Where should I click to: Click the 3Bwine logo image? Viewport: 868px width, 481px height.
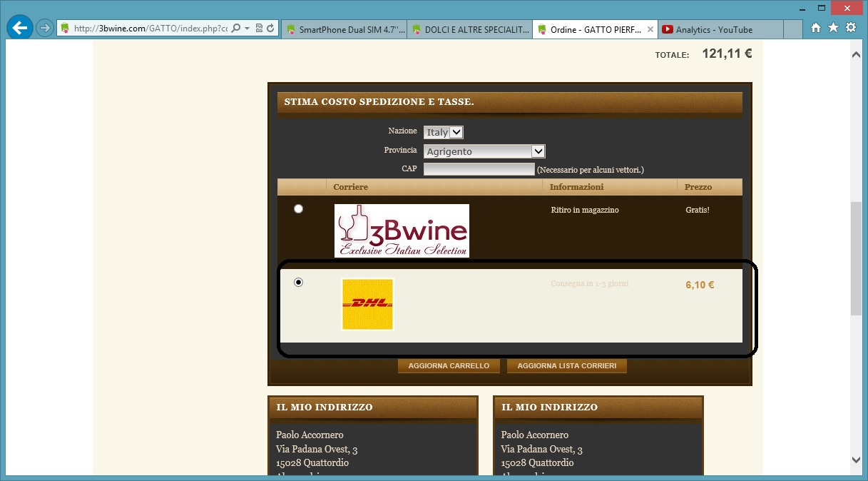[402, 231]
